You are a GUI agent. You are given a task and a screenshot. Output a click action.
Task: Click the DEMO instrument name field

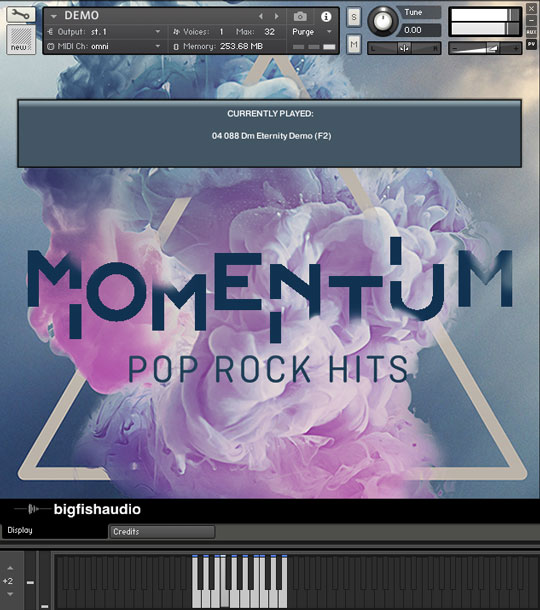coord(81,16)
